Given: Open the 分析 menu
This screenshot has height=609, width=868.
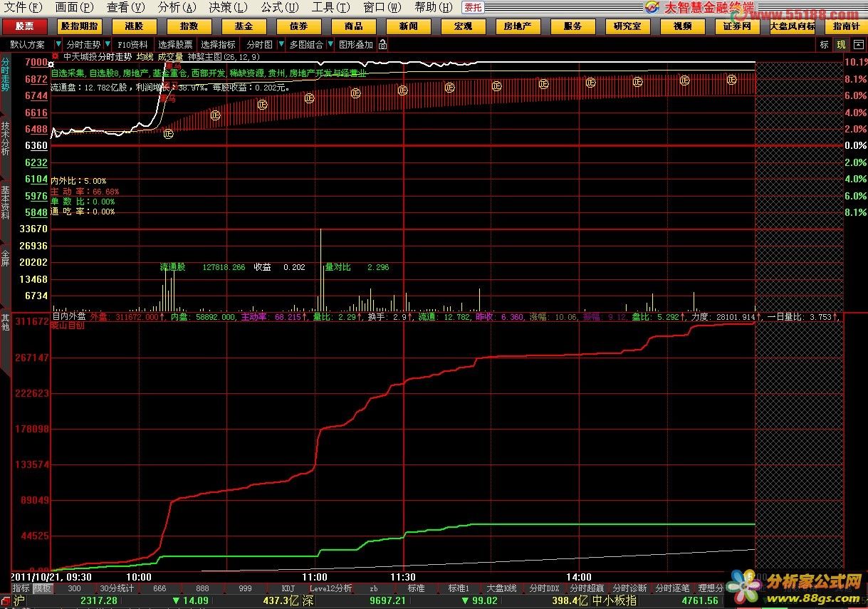Looking at the screenshot, I should (177, 7).
